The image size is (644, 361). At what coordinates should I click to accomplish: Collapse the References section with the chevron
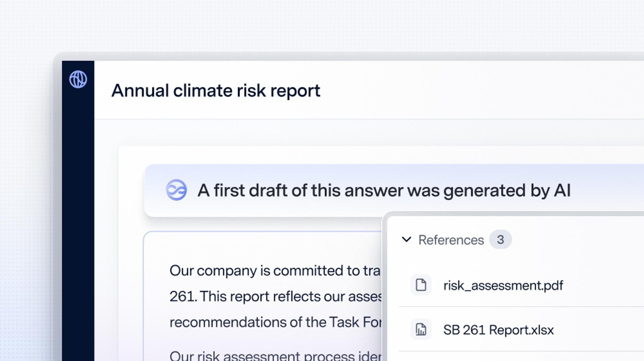pos(406,240)
